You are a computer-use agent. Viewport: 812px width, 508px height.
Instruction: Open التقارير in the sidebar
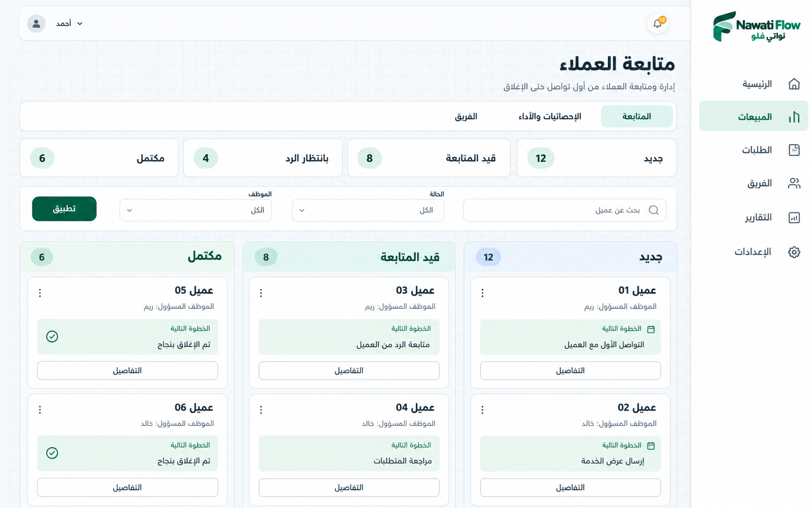point(773,218)
